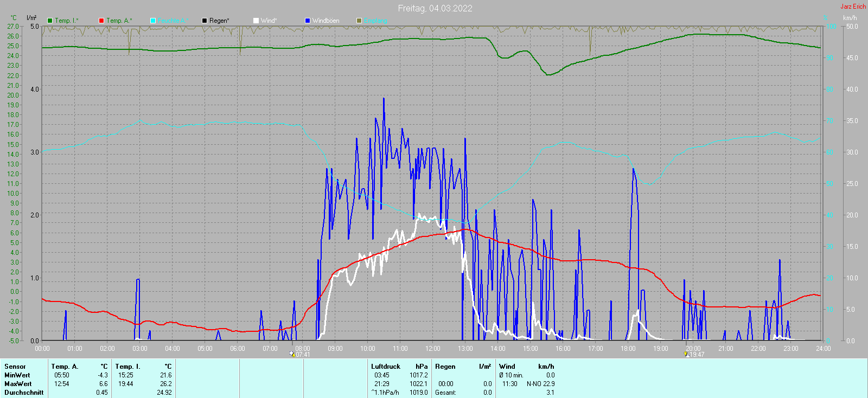Click the white Wind legend swatch
868x398 pixels.
point(256,21)
